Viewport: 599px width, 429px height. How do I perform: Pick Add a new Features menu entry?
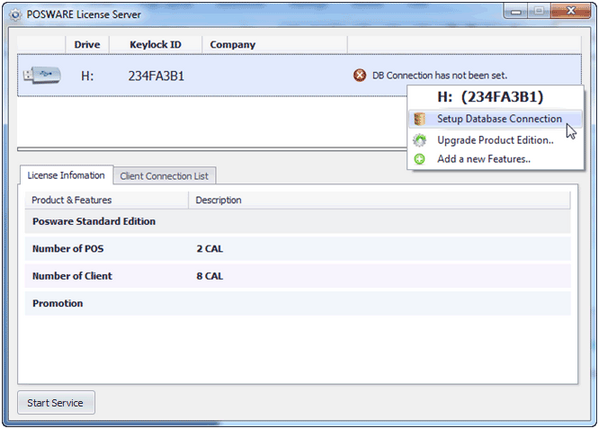[x=495, y=159]
